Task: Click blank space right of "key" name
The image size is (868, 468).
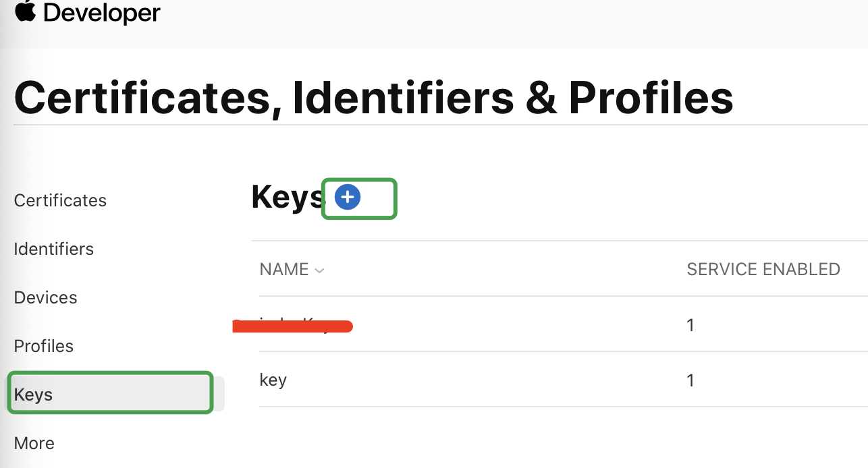Action: point(472,380)
